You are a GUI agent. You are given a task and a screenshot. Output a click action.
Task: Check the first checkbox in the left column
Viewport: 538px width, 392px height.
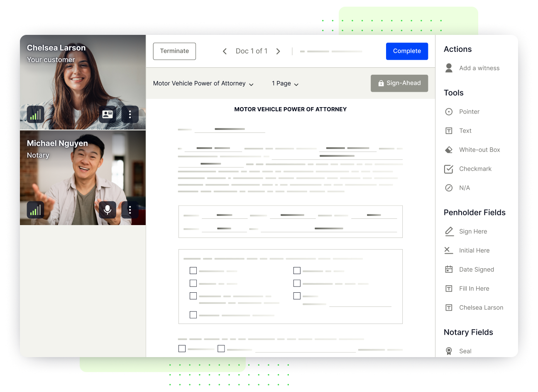193,271
